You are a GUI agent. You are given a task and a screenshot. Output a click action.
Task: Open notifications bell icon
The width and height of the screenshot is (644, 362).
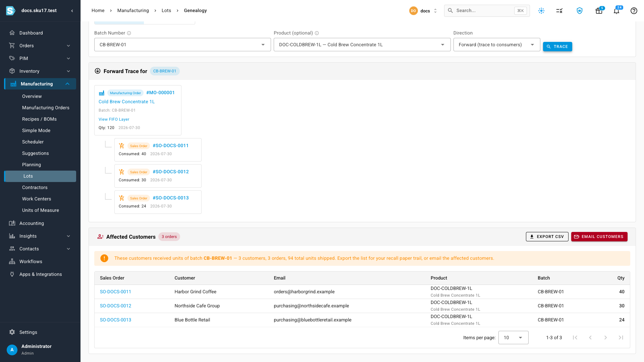(x=616, y=11)
